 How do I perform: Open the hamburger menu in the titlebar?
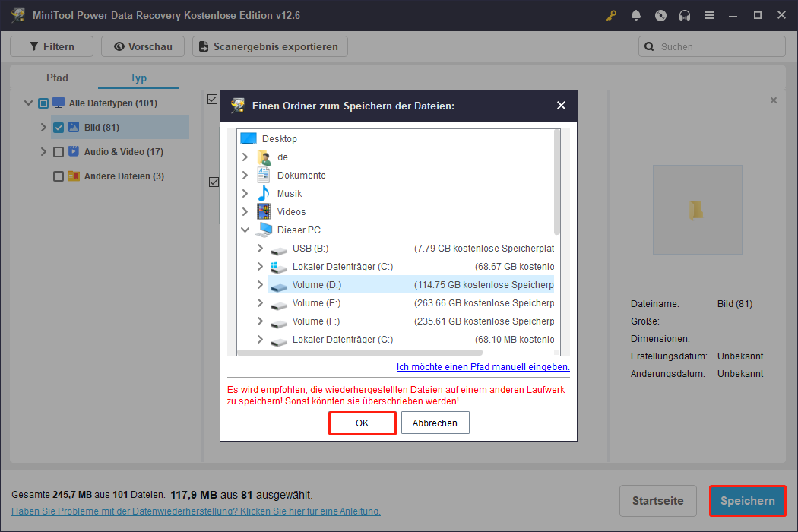click(709, 15)
